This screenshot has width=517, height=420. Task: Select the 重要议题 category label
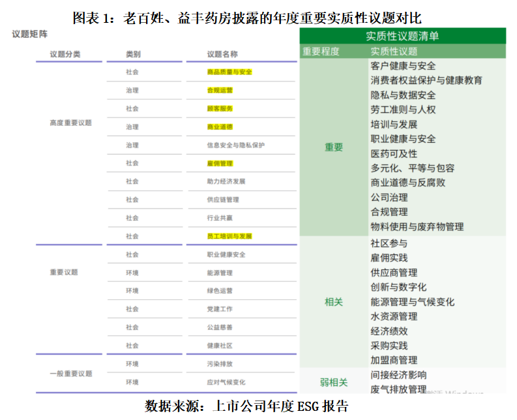point(64,272)
